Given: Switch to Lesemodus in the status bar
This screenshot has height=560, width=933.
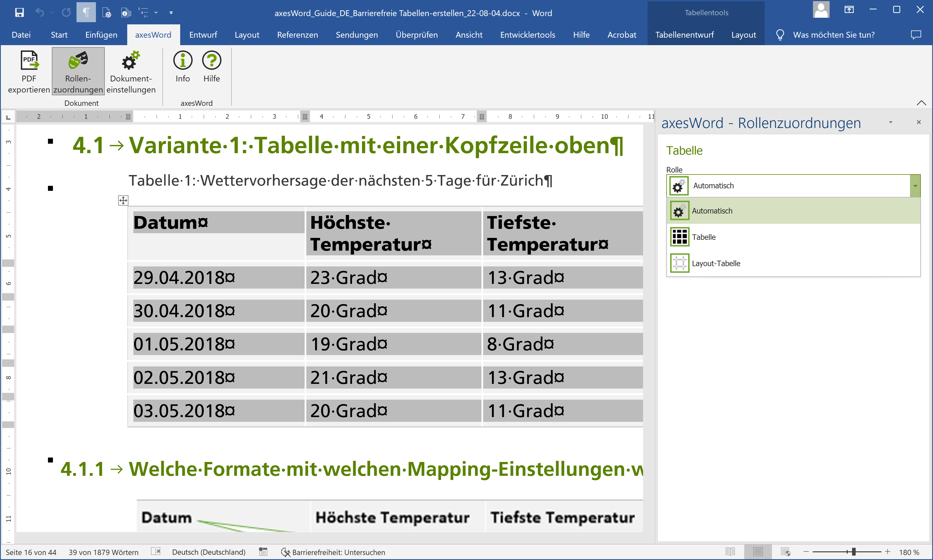Looking at the screenshot, I should tap(730, 551).
